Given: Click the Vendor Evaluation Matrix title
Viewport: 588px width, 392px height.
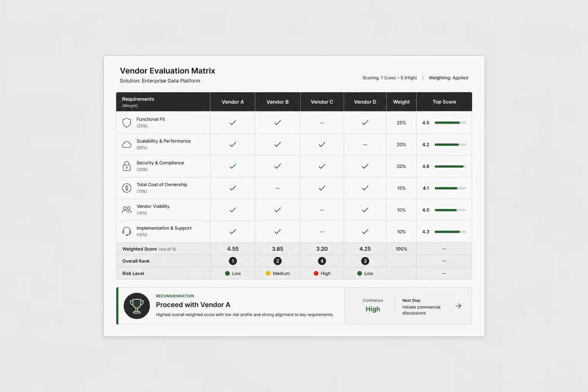Looking at the screenshot, I should pos(167,71).
